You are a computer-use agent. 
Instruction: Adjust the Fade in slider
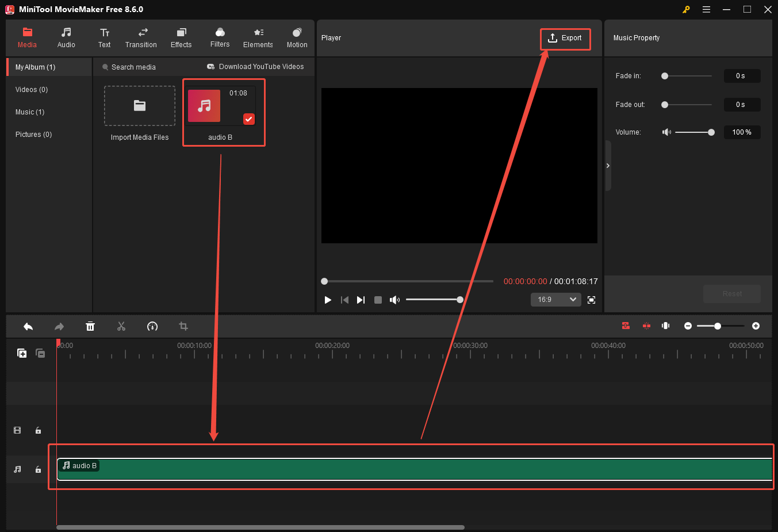click(687, 76)
